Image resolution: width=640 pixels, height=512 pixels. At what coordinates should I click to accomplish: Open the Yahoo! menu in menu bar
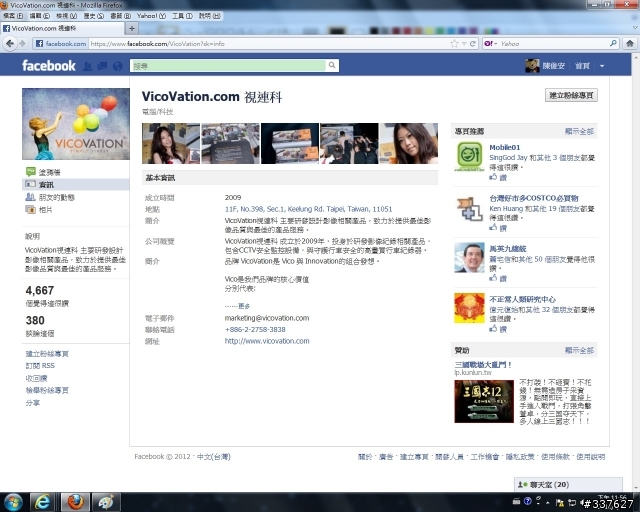tap(151, 16)
